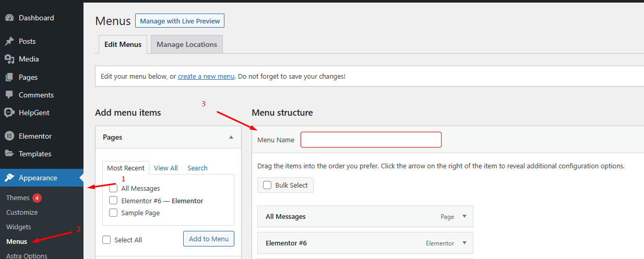The height and width of the screenshot is (259, 644).
Task: Click the Themes update count badge
Action: [x=37, y=198]
